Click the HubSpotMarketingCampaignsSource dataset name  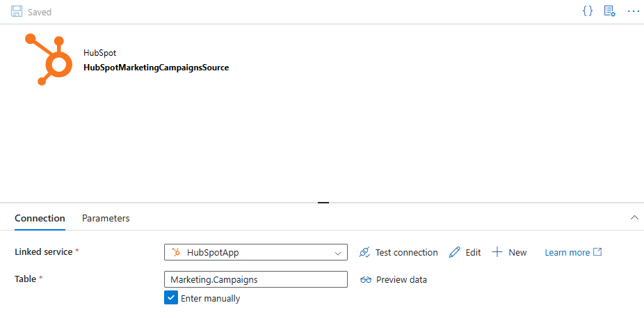tap(156, 68)
